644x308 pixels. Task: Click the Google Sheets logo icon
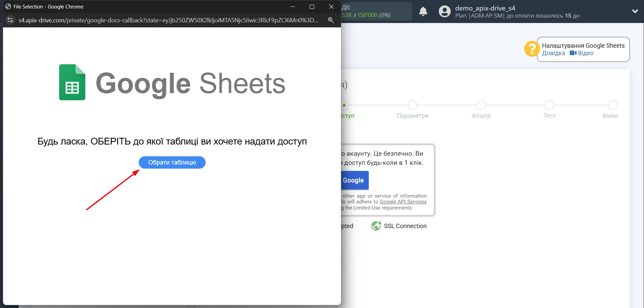71,82
